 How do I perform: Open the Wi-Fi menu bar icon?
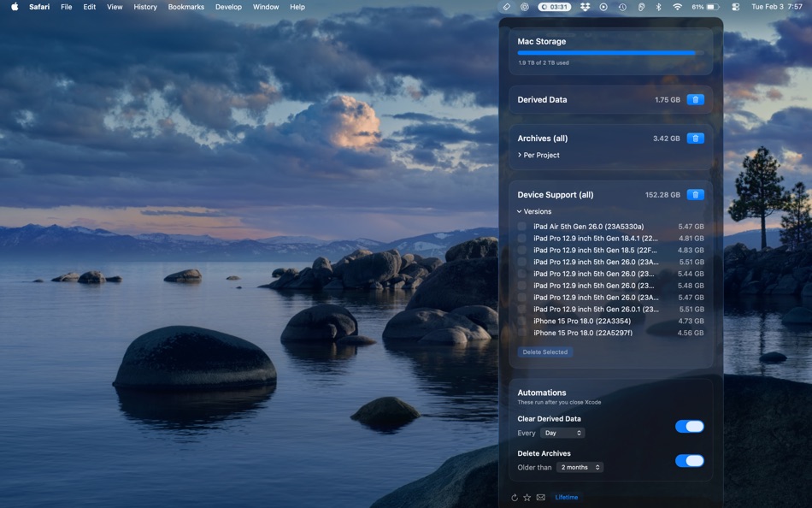(x=677, y=7)
